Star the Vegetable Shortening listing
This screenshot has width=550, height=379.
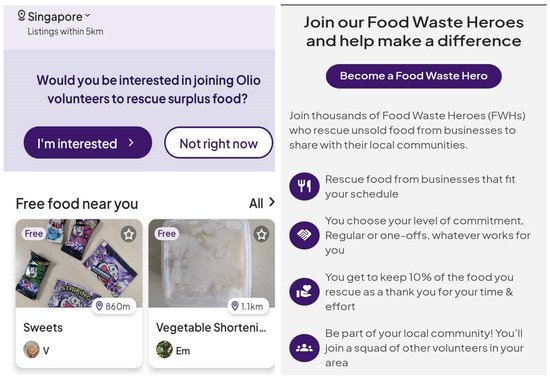[261, 234]
